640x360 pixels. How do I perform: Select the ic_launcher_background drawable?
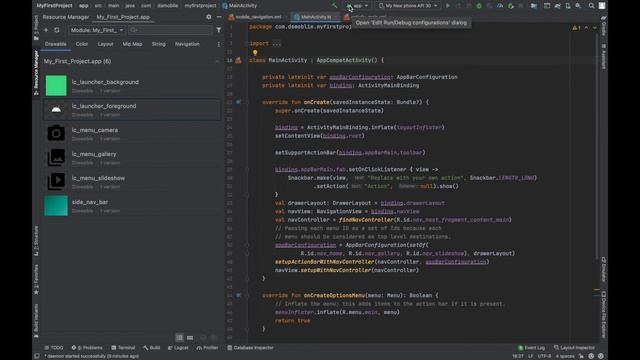coord(131,86)
